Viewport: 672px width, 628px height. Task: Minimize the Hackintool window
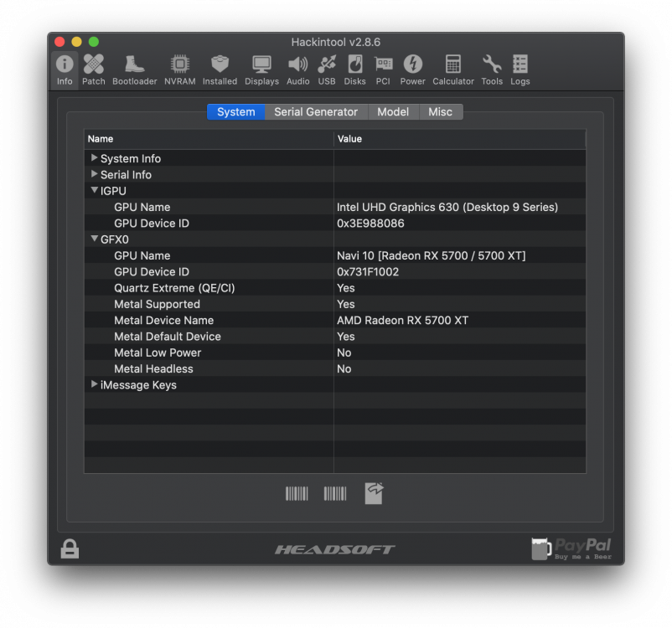[x=77, y=42]
